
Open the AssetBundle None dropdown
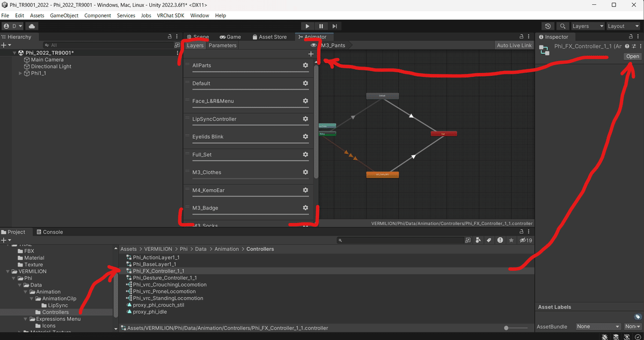click(x=598, y=326)
